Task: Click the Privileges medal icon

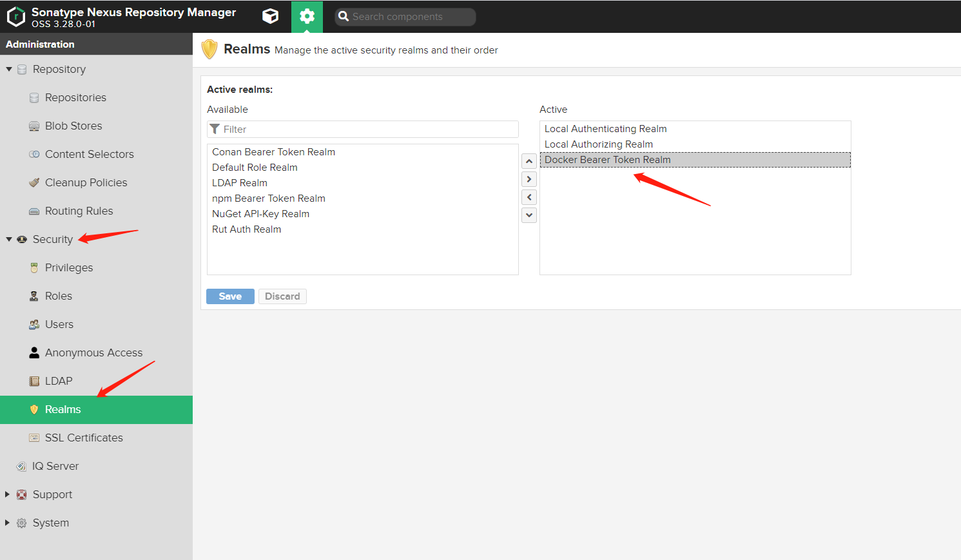Action: point(34,267)
